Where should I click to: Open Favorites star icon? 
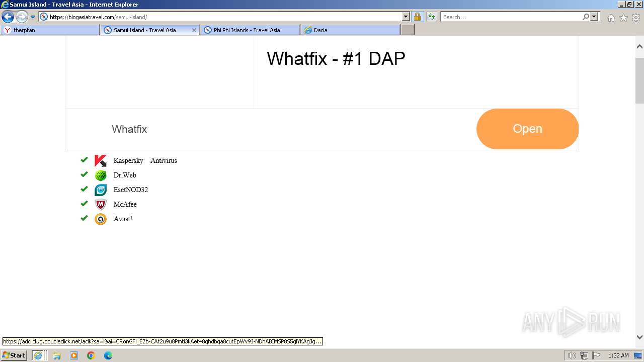[623, 18]
